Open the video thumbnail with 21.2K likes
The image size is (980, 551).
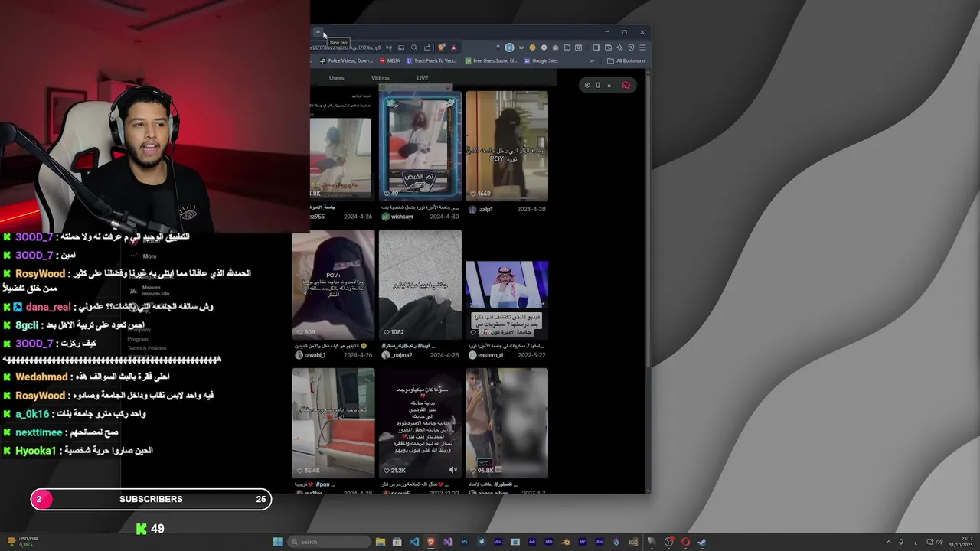coord(420,423)
